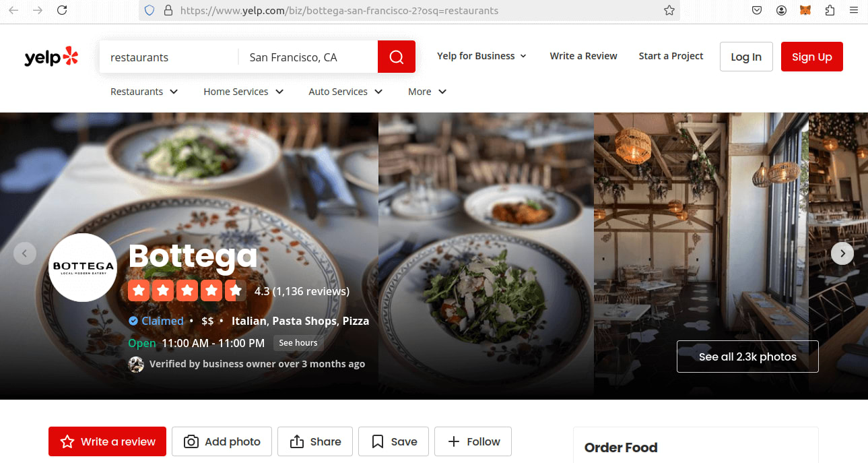Click the $$ price range text
Screen dimensions: 868x463
click(x=207, y=321)
